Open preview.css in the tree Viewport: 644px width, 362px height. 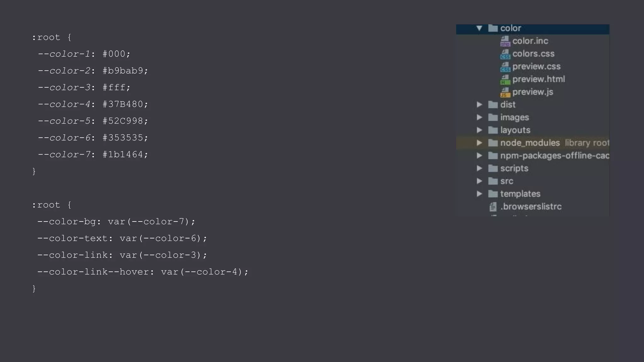pos(536,67)
